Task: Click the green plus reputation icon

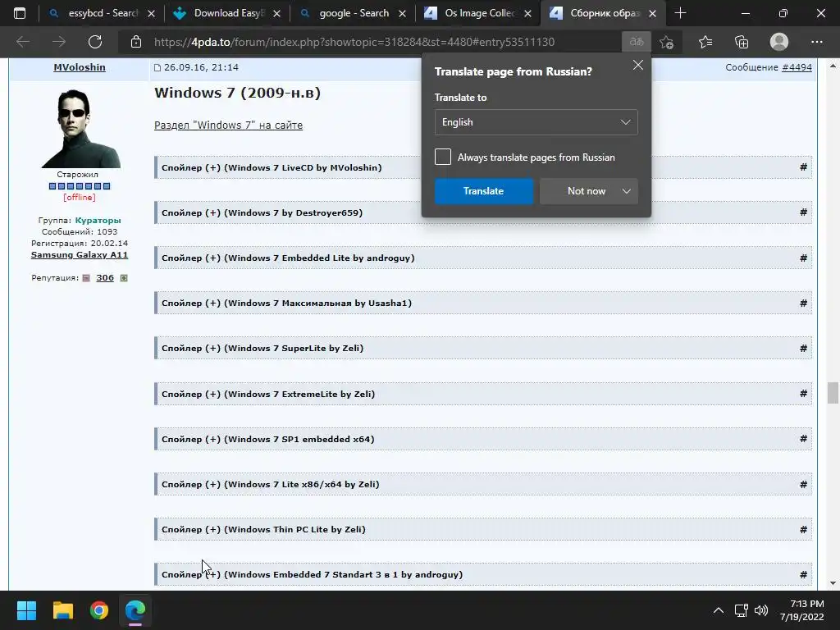Action: [x=124, y=278]
